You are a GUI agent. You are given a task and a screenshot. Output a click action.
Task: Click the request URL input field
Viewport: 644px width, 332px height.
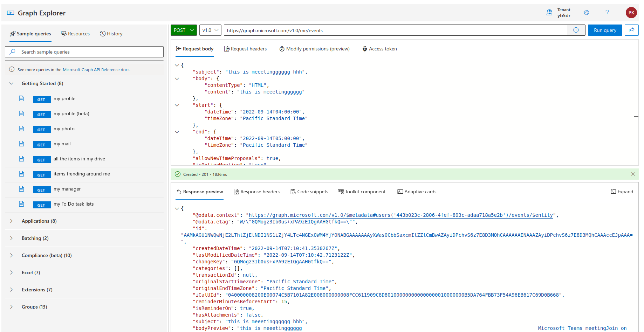(396, 30)
